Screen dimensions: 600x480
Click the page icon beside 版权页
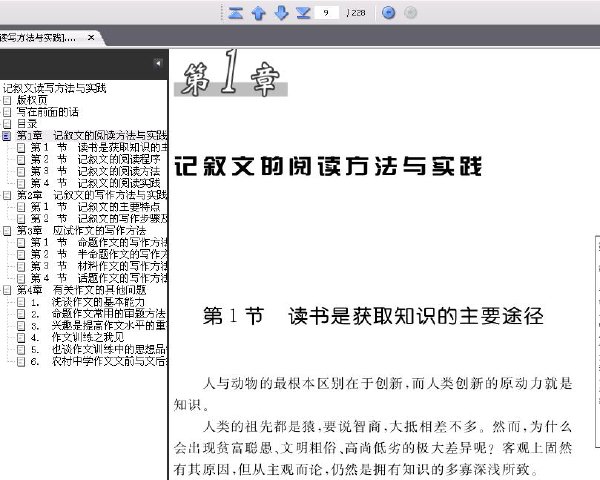click(x=7, y=100)
